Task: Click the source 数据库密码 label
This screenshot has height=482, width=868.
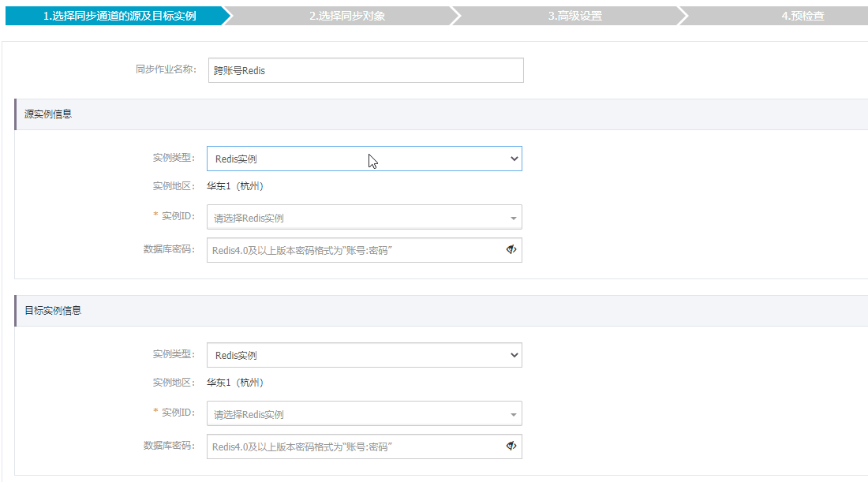Action: pyautogui.click(x=170, y=249)
